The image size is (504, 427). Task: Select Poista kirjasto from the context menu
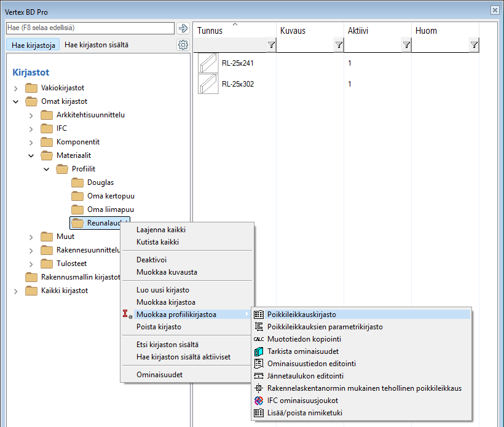(x=159, y=327)
